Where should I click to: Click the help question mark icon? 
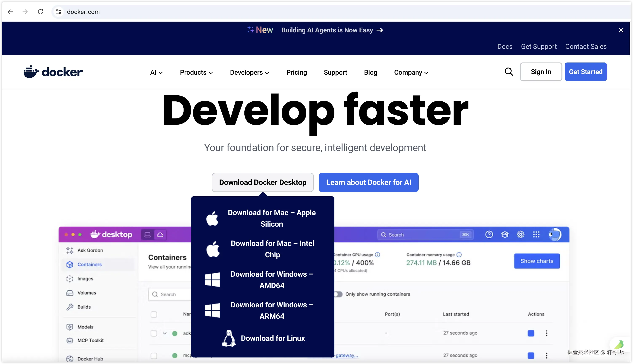[x=489, y=235]
